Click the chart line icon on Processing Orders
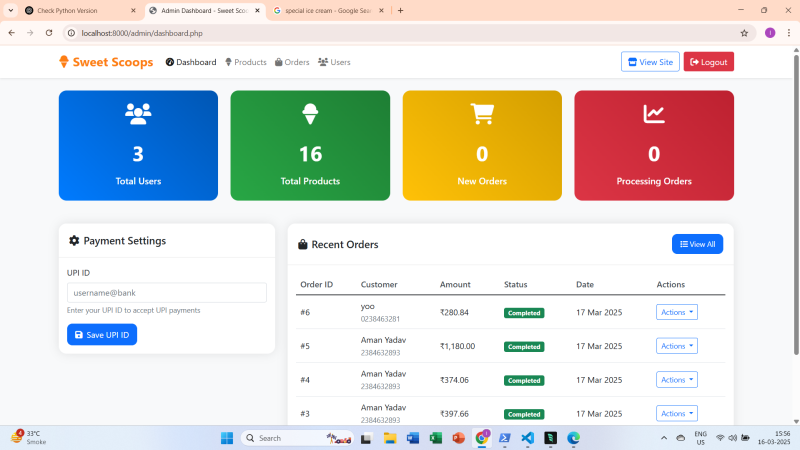Screen dimensions: 800x450 (x=654, y=114)
